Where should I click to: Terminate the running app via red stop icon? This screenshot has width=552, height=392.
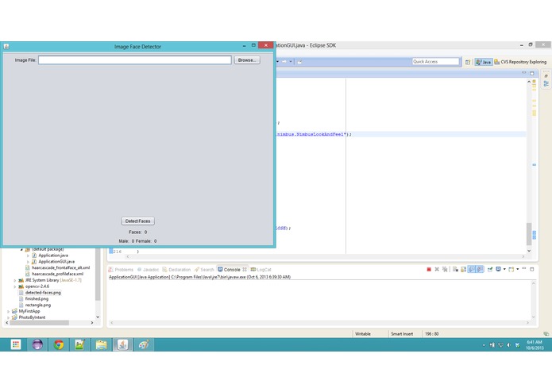[429, 269]
